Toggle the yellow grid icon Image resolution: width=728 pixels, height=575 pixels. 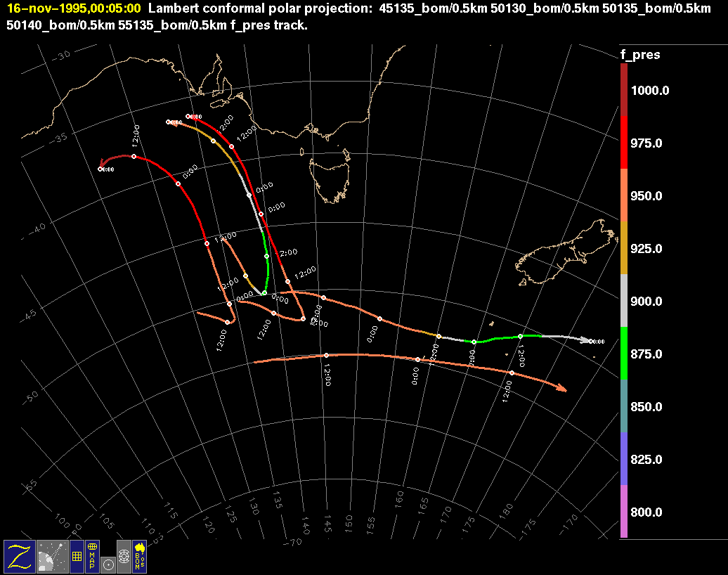[76, 556]
